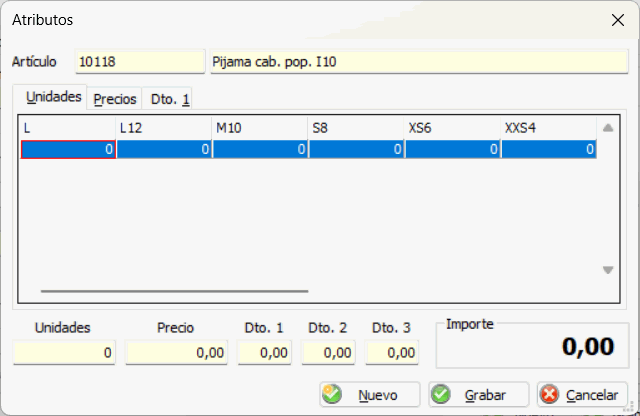This screenshot has width=640, height=416.
Task: Click the grid scroll down arrow
Action: click(x=608, y=270)
